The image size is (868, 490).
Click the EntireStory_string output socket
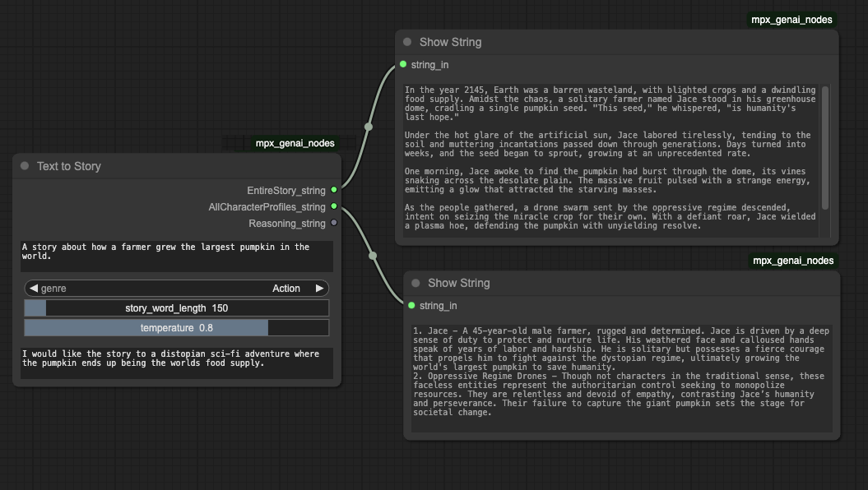pos(334,190)
